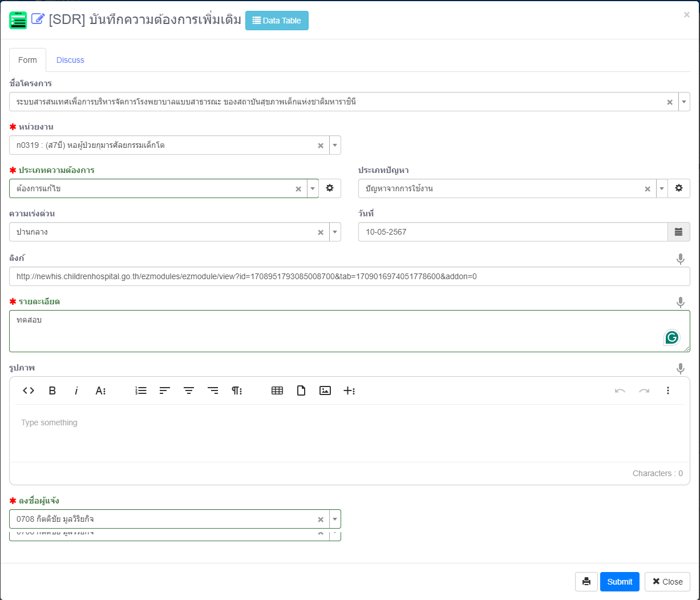
Task: Click the print icon button
Action: click(x=586, y=582)
